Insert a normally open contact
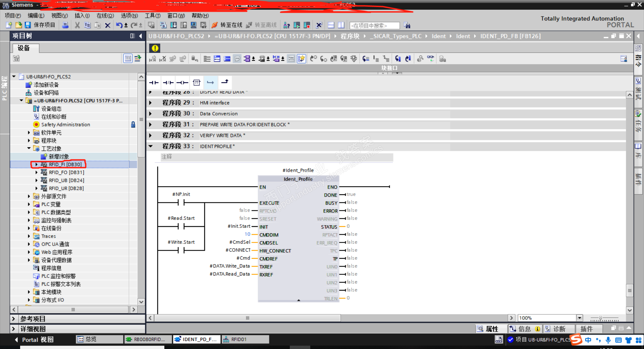This screenshot has height=349, width=644. point(154,83)
